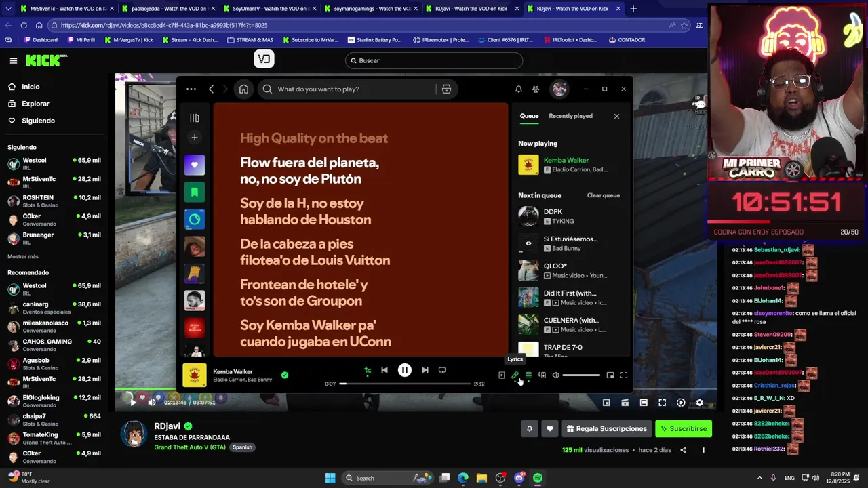Toggle RDjavi notification bell button
868x488 pixels.
click(530, 428)
